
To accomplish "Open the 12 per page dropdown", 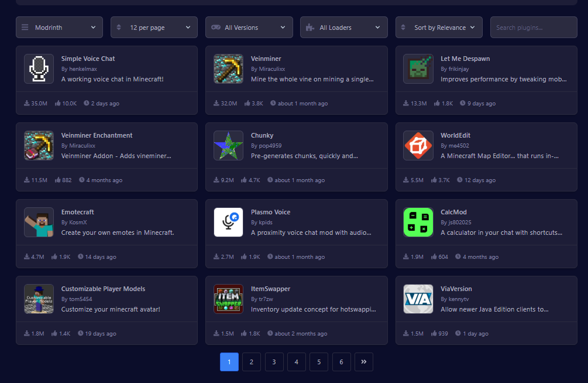I will [x=154, y=27].
